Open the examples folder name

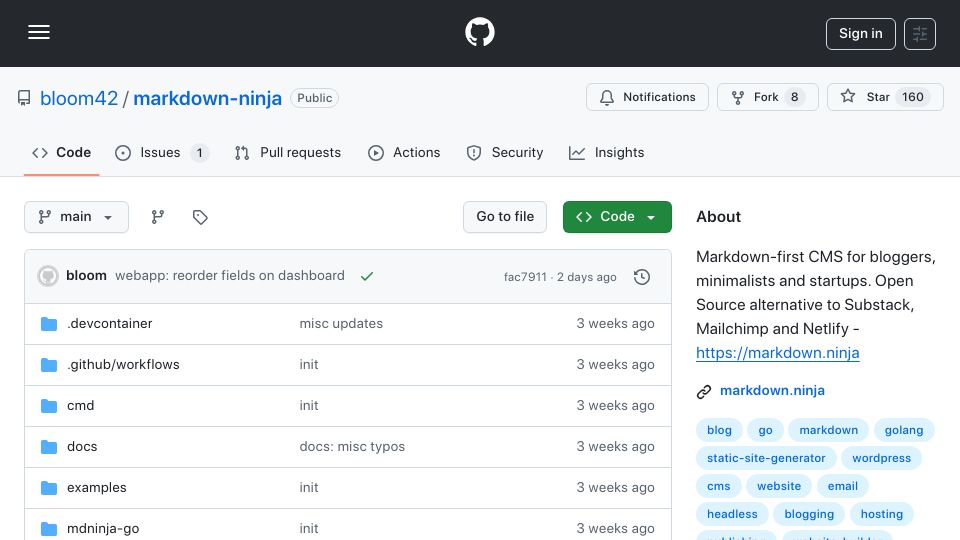pyautogui.click(x=97, y=487)
